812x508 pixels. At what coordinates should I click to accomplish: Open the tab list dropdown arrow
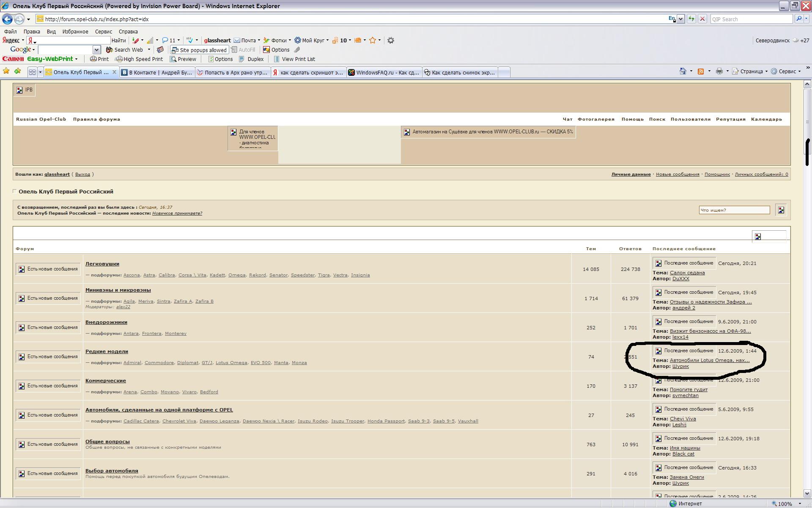(40, 72)
